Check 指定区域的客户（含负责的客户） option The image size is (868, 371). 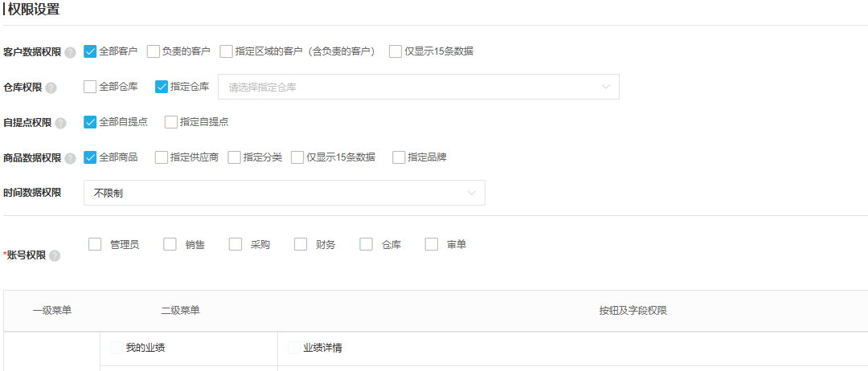[x=226, y=51]
